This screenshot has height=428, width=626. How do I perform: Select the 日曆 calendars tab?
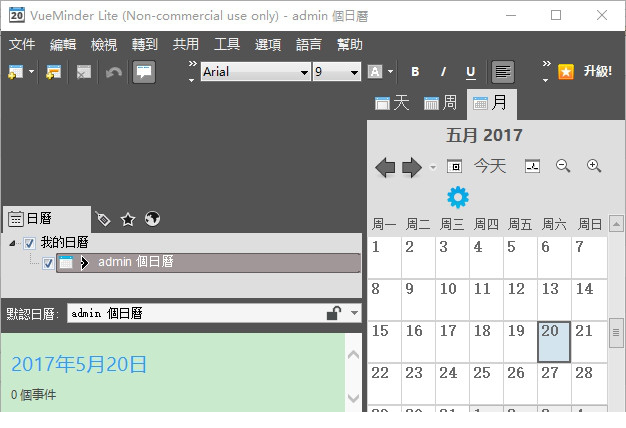(47, 219)
